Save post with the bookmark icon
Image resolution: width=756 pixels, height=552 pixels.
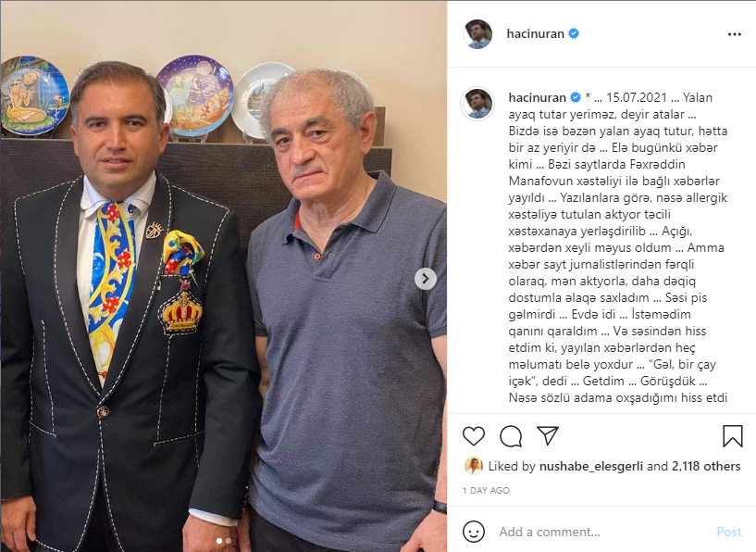(x=732, y=435)
